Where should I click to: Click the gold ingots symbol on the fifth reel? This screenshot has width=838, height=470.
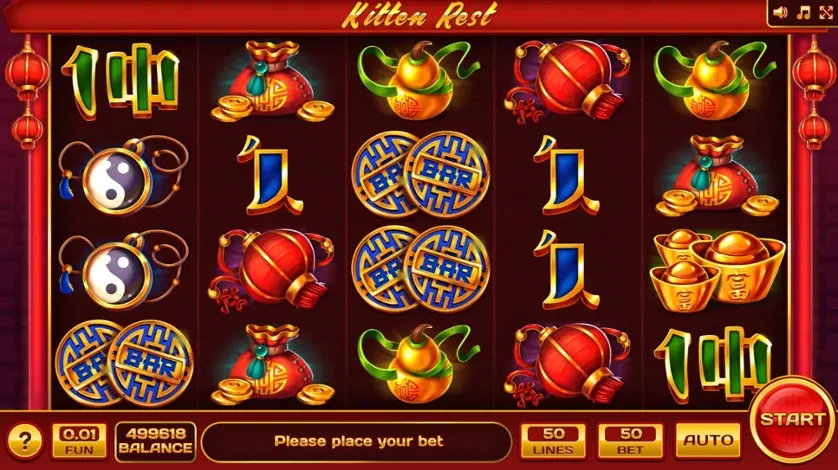tap(717, 271)
